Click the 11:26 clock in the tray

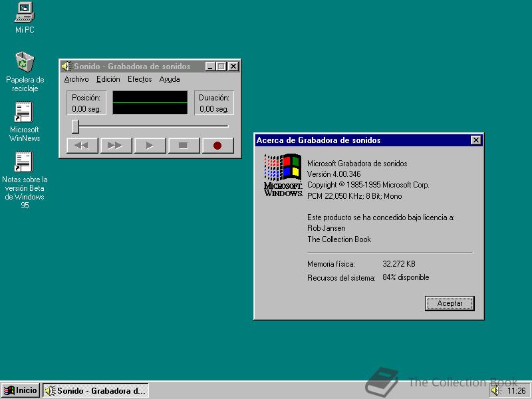(x=517, y=391)
